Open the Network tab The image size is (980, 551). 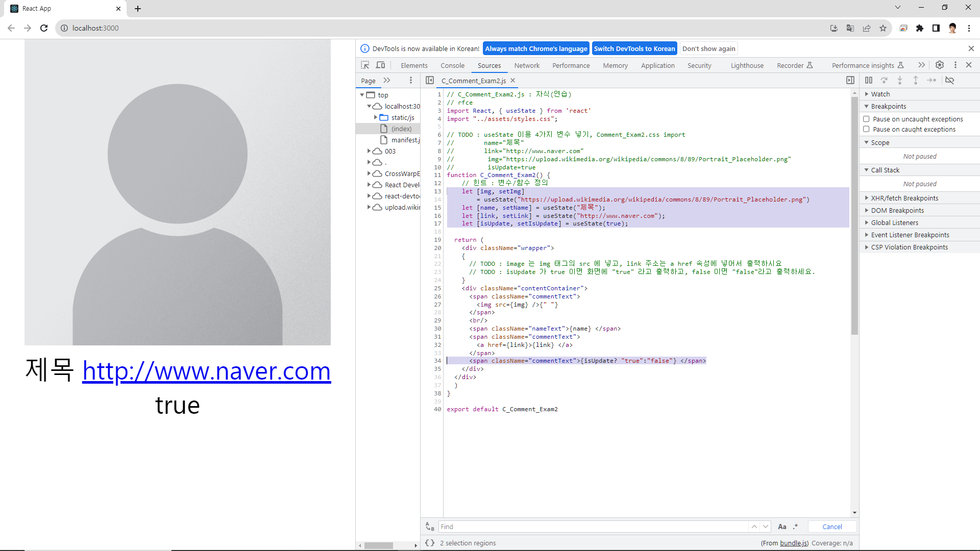pos(527,65)
